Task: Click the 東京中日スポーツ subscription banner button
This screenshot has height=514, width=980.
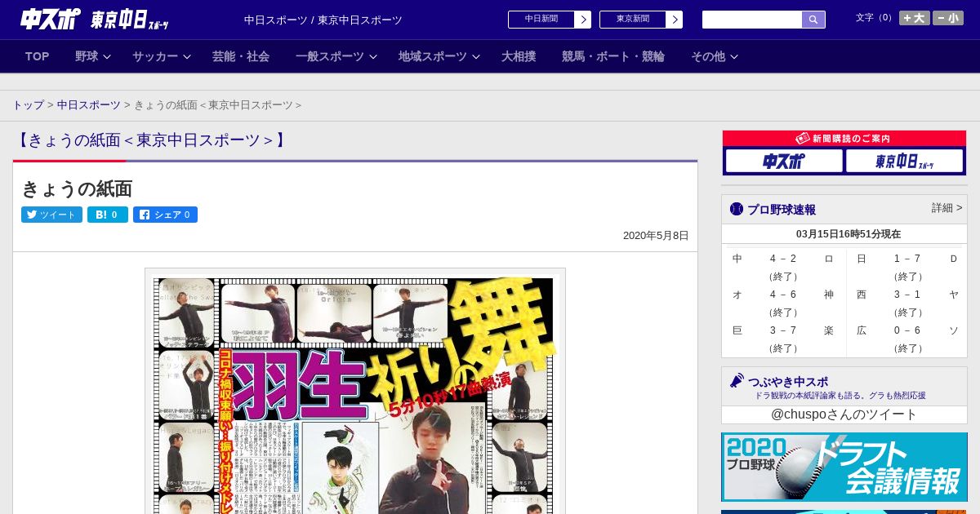Action: (x=904, y=161)
